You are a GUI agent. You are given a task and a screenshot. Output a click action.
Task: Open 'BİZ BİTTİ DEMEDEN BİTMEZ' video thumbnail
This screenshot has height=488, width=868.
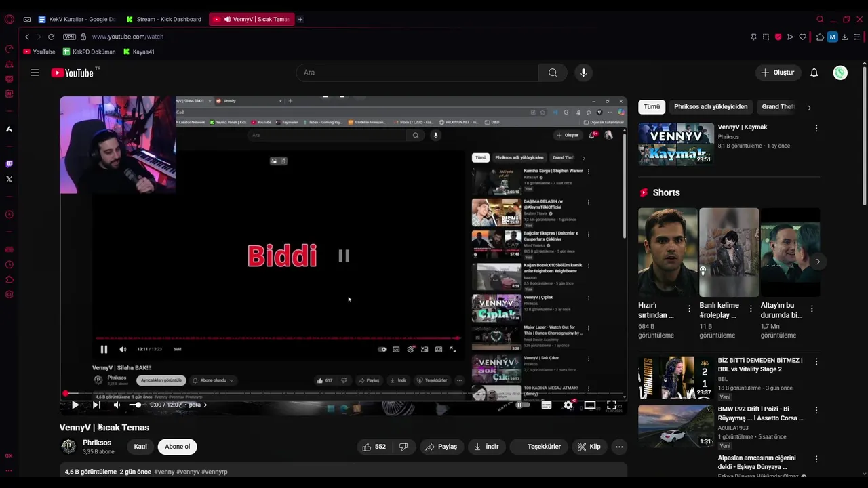676,378
